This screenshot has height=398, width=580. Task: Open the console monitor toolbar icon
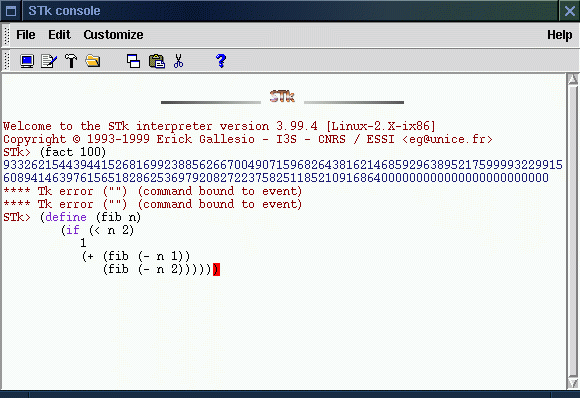tap(27, 61)
